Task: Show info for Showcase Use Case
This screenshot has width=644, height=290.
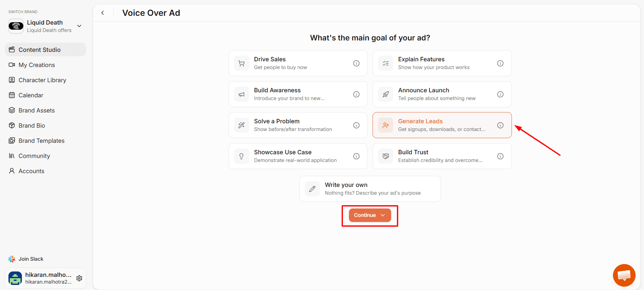Action: pos(356,156)
